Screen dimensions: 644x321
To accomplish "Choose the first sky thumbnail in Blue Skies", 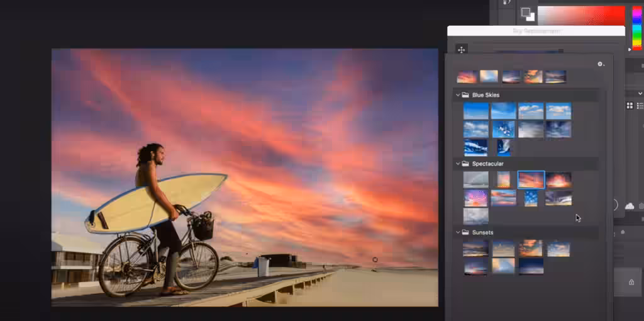I will coord(475,111).
